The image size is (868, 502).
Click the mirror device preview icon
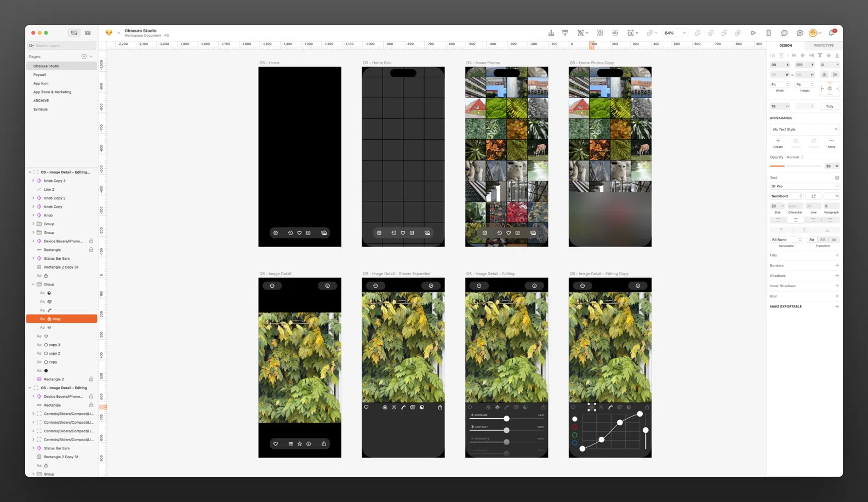768,33
